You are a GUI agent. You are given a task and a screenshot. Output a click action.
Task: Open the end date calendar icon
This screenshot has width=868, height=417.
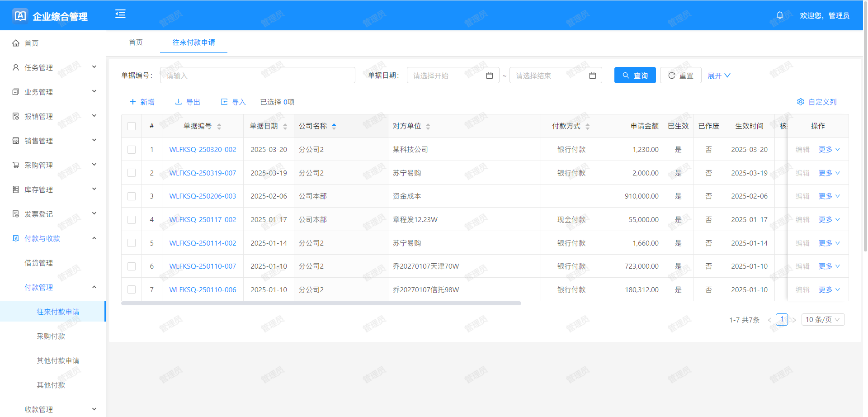(x=592, y=76)
